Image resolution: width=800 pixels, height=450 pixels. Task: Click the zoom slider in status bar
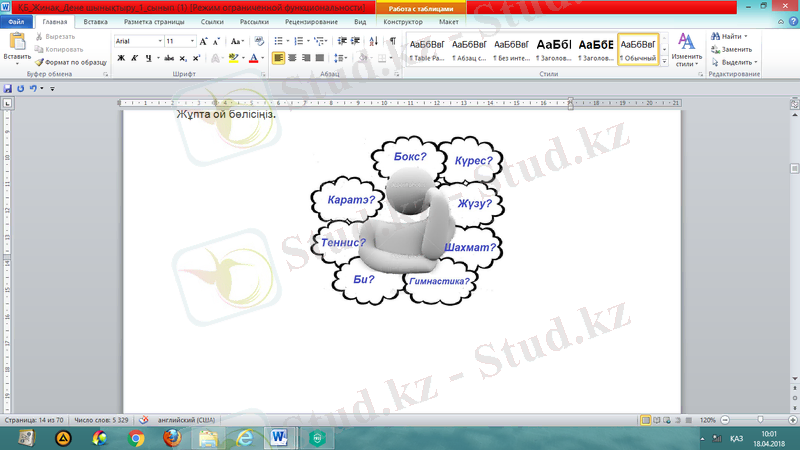758,420
